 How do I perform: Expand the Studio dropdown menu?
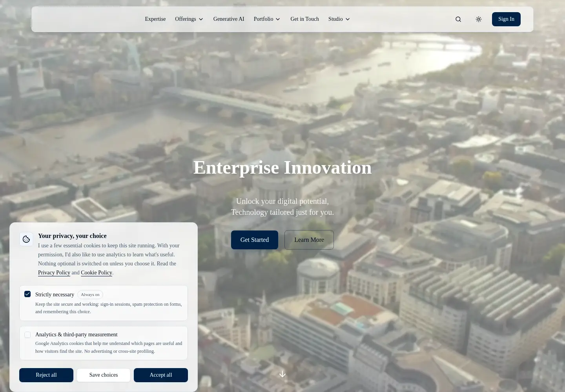point(339,19)
